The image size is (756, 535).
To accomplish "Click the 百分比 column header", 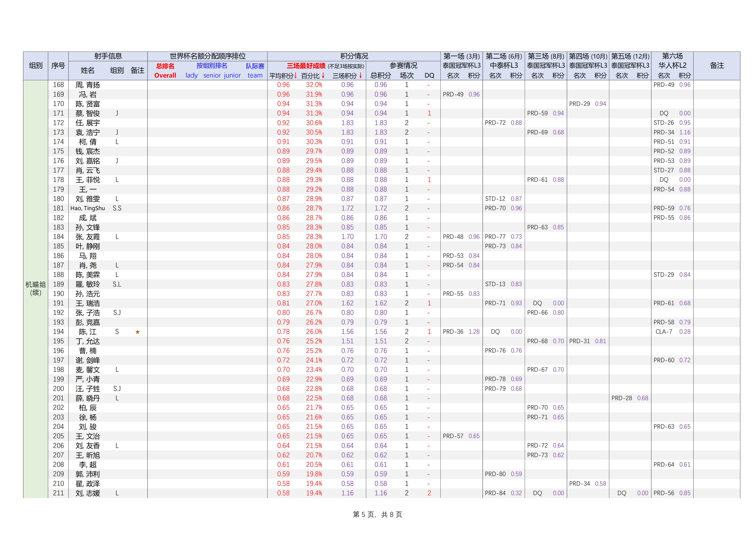I will tap(313, 76).
